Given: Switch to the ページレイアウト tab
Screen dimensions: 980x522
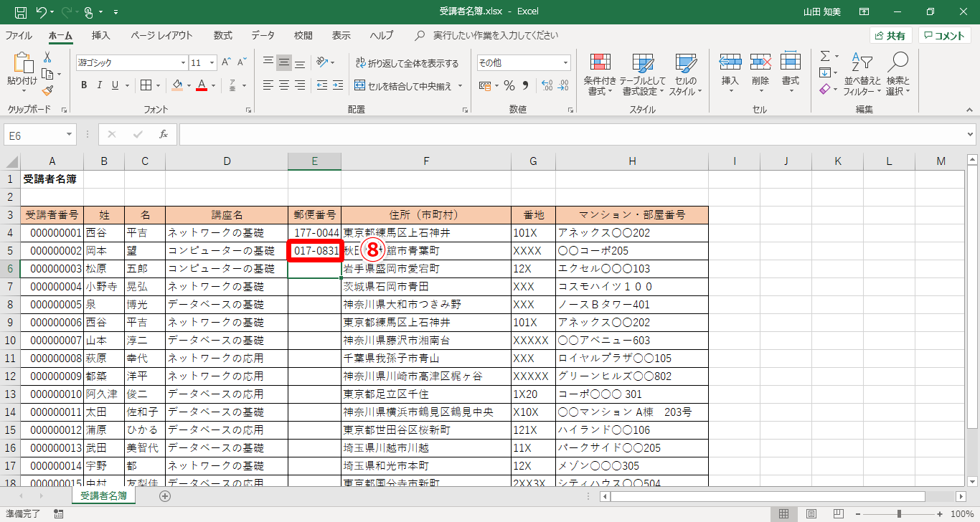Looking at the screenshot, I should point(161,35).
